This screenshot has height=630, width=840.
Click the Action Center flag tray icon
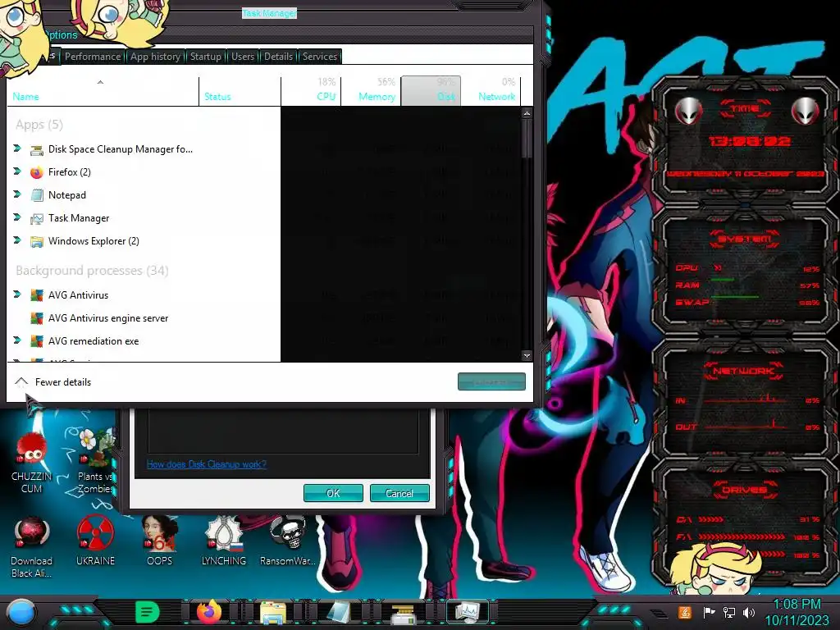710,612
